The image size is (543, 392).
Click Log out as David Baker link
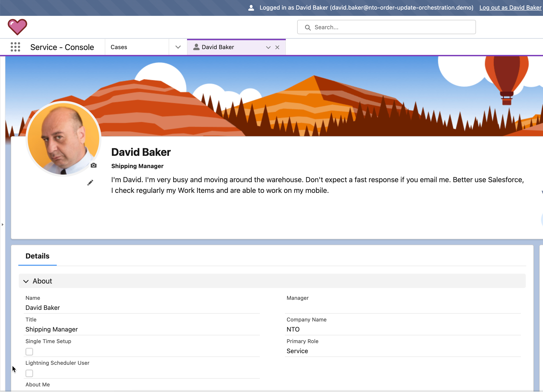click(510, 8)
